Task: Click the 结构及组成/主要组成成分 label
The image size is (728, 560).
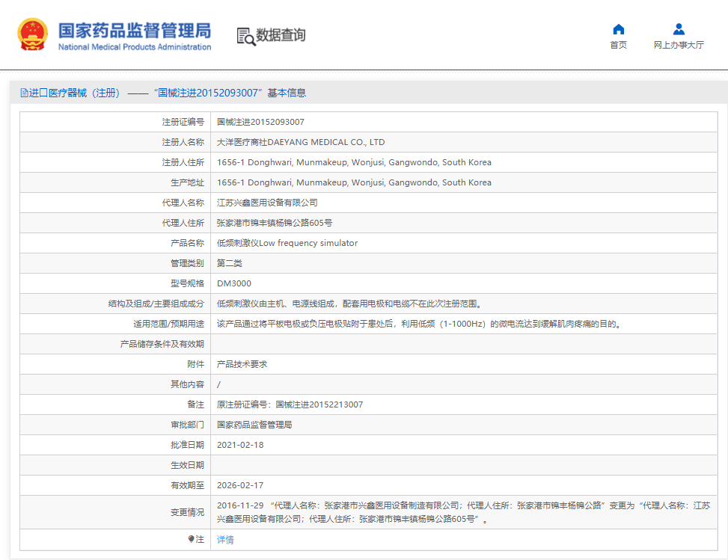Action: pyautogui.click(x=156, y=304)
